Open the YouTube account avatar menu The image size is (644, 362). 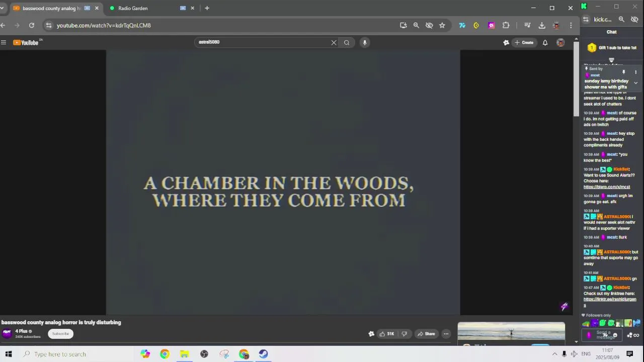click(x=560, y=43)
